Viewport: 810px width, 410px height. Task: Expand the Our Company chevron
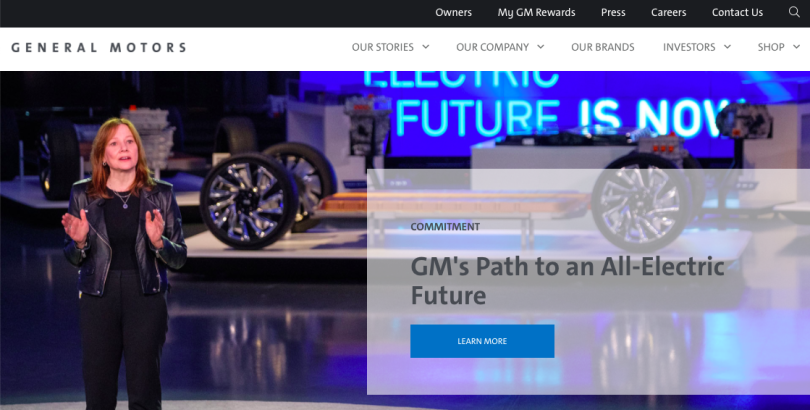541,47
